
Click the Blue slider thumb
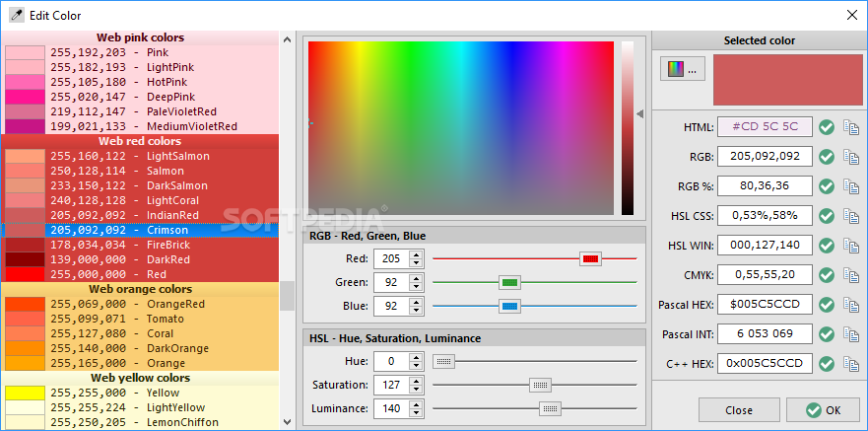509,306
